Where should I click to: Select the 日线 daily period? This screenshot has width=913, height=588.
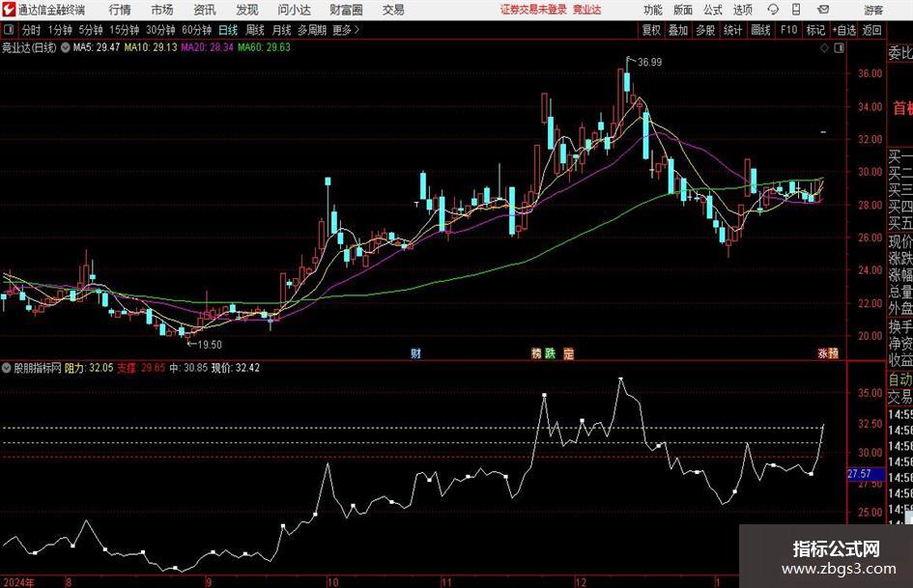pyautogui.click(x=228, y=30)
